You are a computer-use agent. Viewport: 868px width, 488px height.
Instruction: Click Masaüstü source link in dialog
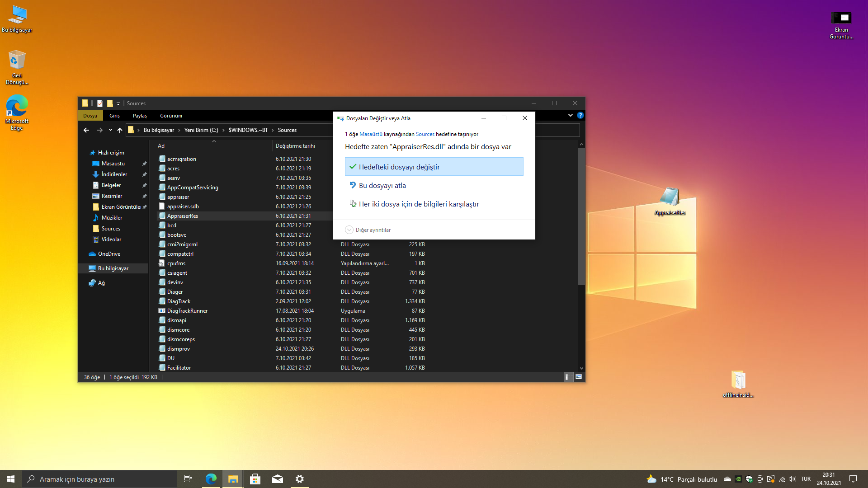click(x=371, y=134)
